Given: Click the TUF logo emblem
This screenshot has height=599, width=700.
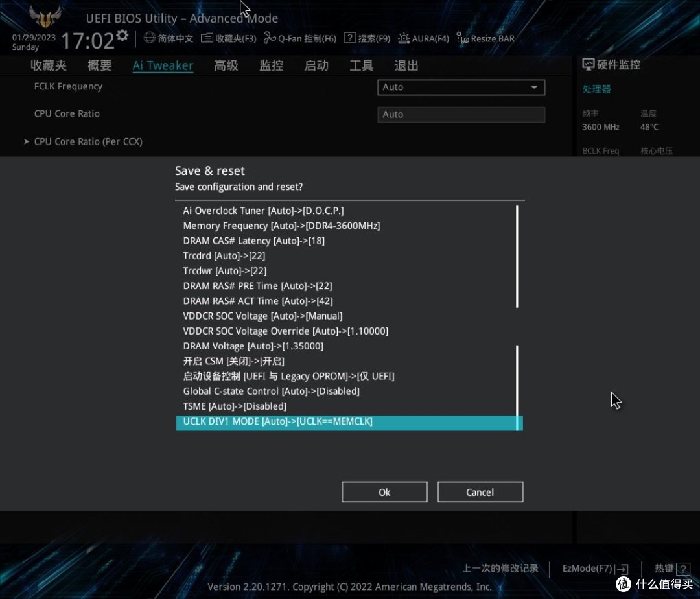Looking at the screenshot, I should tap(45, 16).
